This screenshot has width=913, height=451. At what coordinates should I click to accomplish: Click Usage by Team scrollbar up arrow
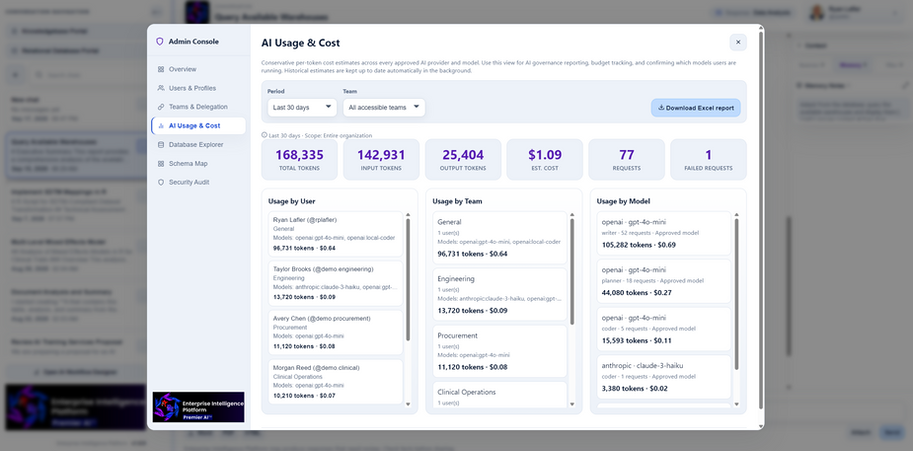(572, 215)
